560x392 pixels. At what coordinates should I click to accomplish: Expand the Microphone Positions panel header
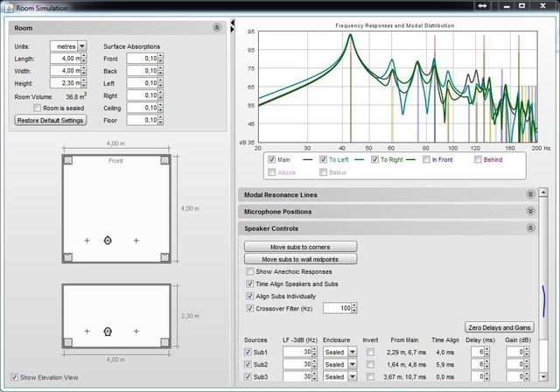pos(388,212)
